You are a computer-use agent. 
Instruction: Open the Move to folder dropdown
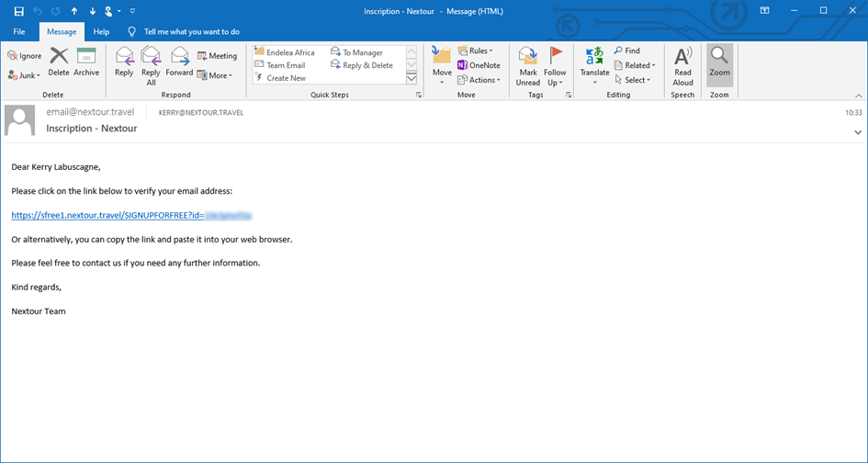tap(442, 66)
